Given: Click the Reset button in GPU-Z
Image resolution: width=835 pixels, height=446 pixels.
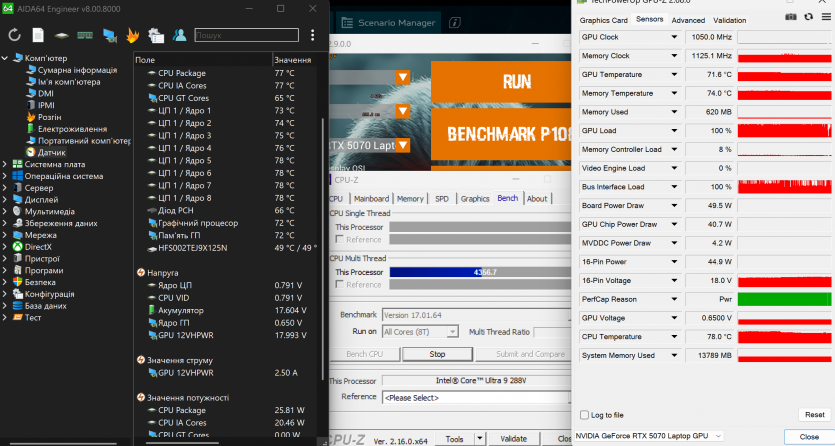Looking at the screenshot, I should pos(813,414).
